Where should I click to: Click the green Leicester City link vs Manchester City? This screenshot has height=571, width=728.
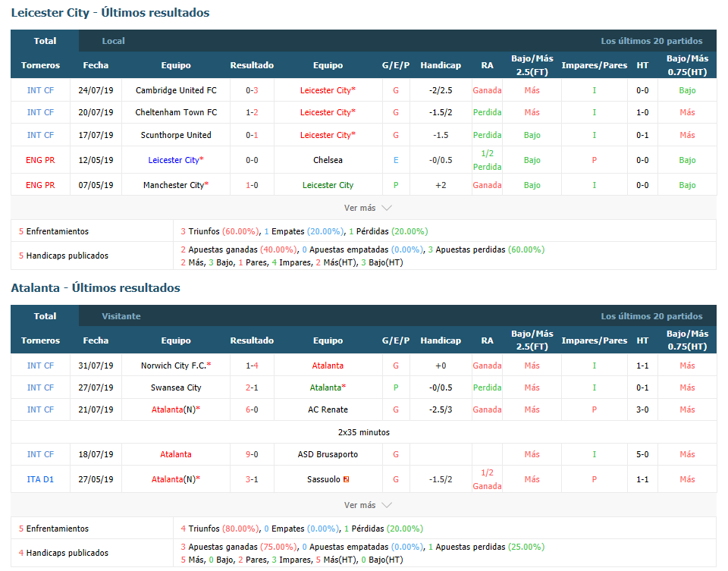328,185
